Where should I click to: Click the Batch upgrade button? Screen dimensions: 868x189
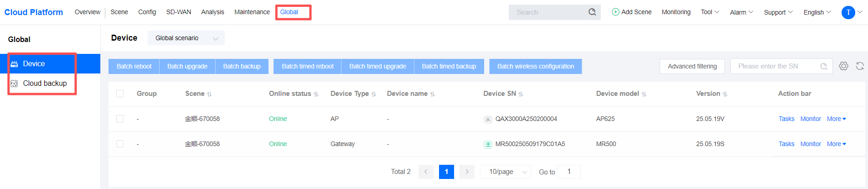coord(187,66)
